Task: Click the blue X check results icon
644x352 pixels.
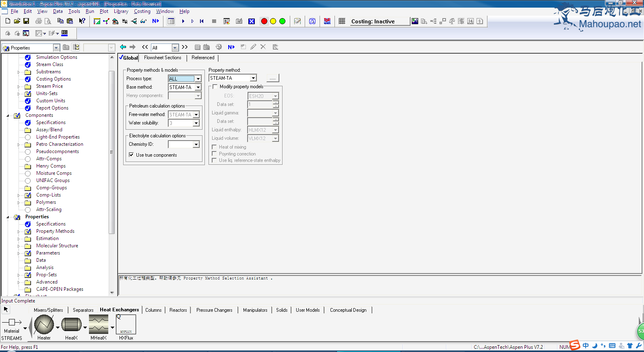Action: coord(252,21)
